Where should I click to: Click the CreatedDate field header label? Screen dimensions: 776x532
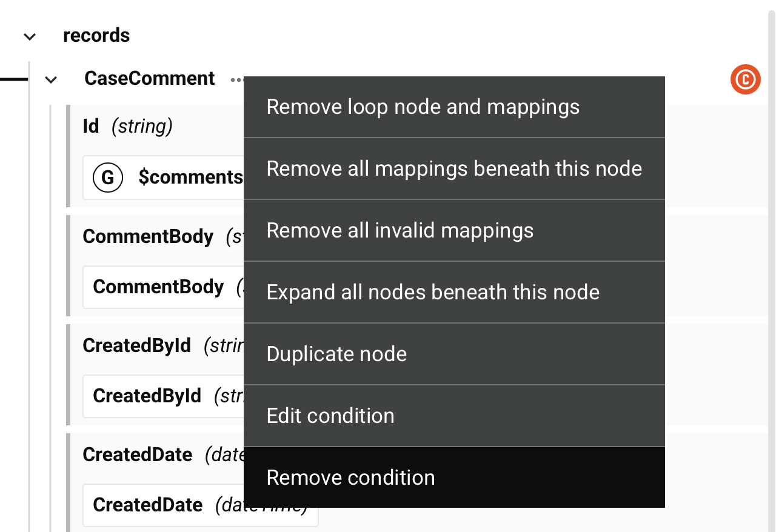pyautogui.click(x=138, y=454)
